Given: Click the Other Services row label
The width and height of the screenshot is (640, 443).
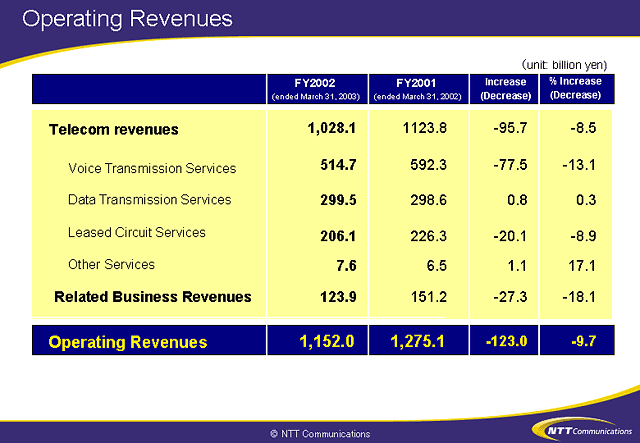Looking at the screenshot, I should pos(111,264).
